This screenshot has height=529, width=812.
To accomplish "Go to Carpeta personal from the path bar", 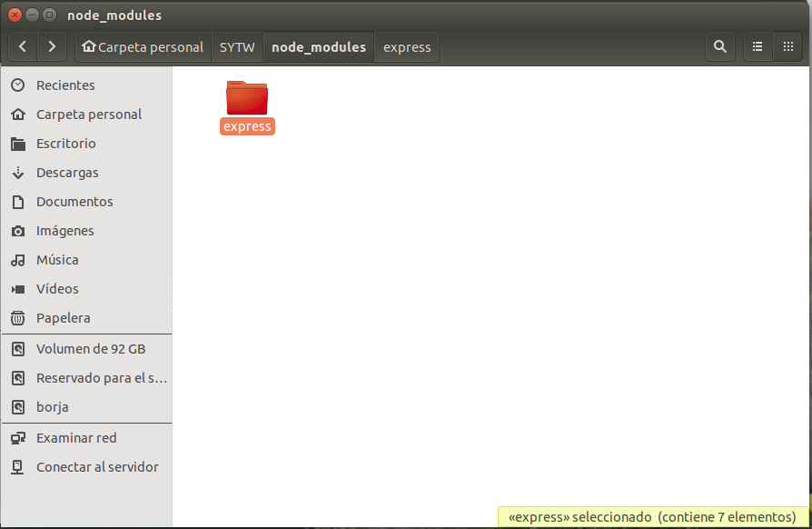I will [x=142, y=46].
